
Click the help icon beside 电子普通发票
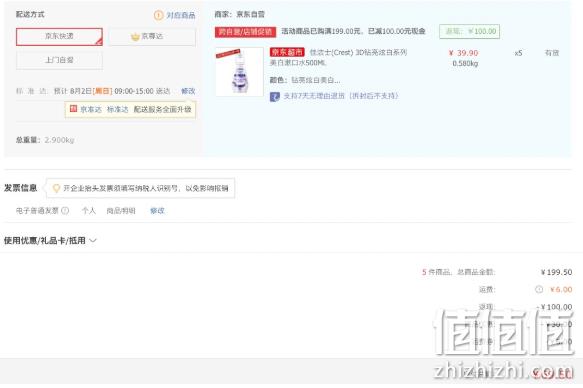[x=65, y=211]
